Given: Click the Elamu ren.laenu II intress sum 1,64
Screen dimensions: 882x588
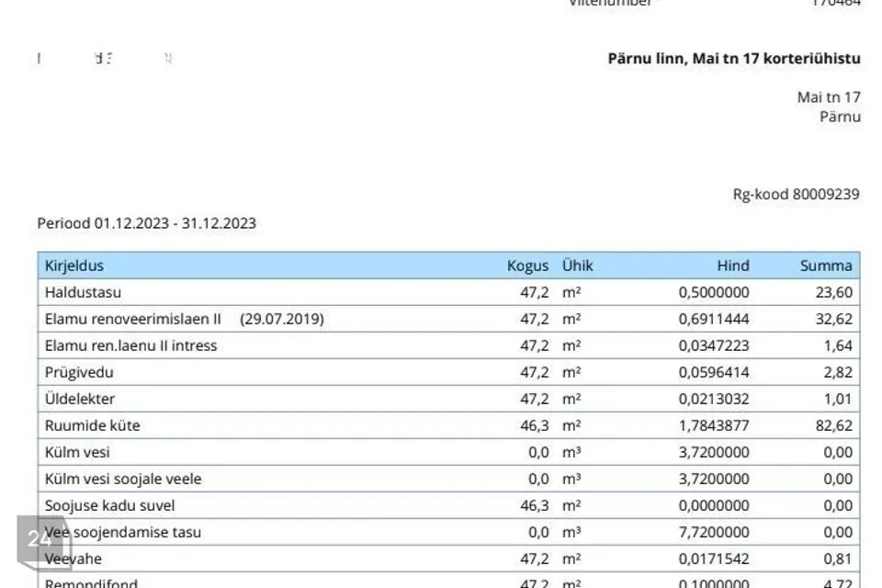Looking at the screenshot, I should (838, 345).
